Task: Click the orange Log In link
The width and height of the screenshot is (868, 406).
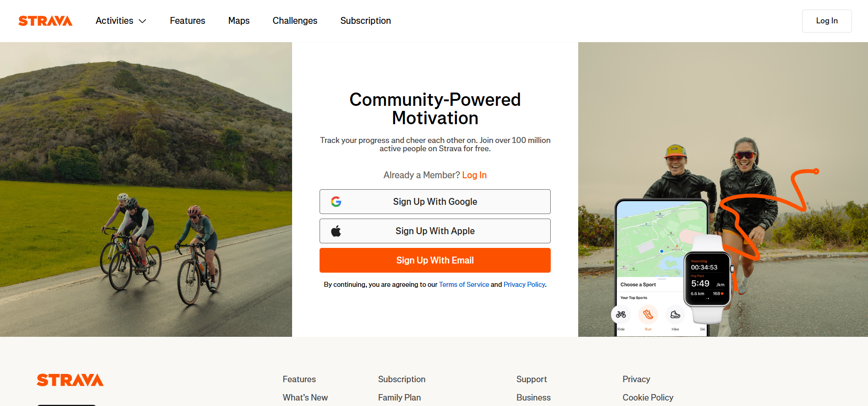Action: tap(474, 175)
